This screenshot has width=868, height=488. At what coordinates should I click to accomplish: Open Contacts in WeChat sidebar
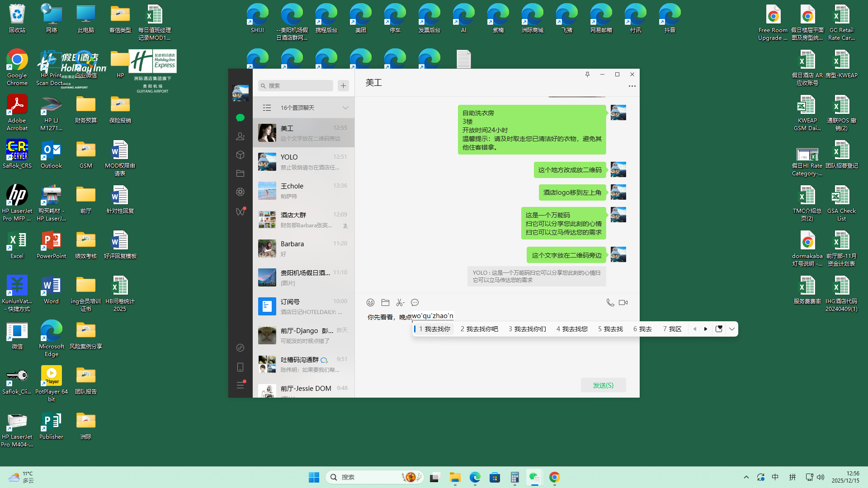pos(240,136)
